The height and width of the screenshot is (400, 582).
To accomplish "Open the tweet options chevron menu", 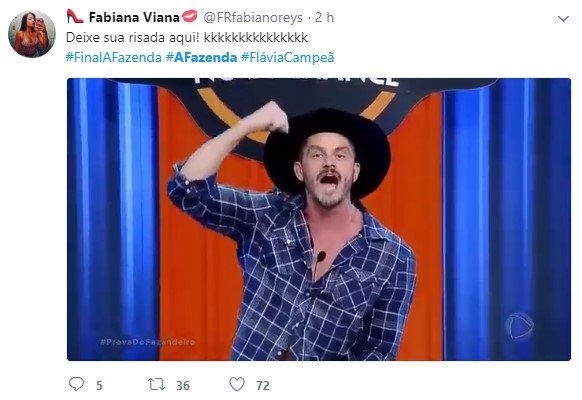I will coord(563,19).
